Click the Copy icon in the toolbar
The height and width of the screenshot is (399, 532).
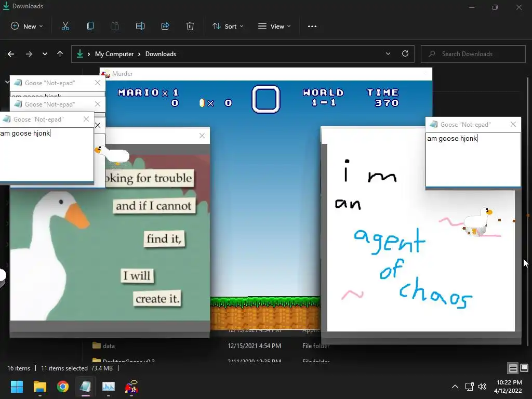point(90,26)
